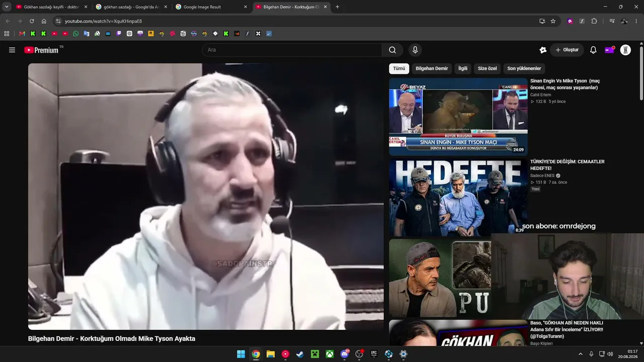The image size is (644, 362).
Task: Select the Tümü filter chip
Action: click(x=399, y=68)
